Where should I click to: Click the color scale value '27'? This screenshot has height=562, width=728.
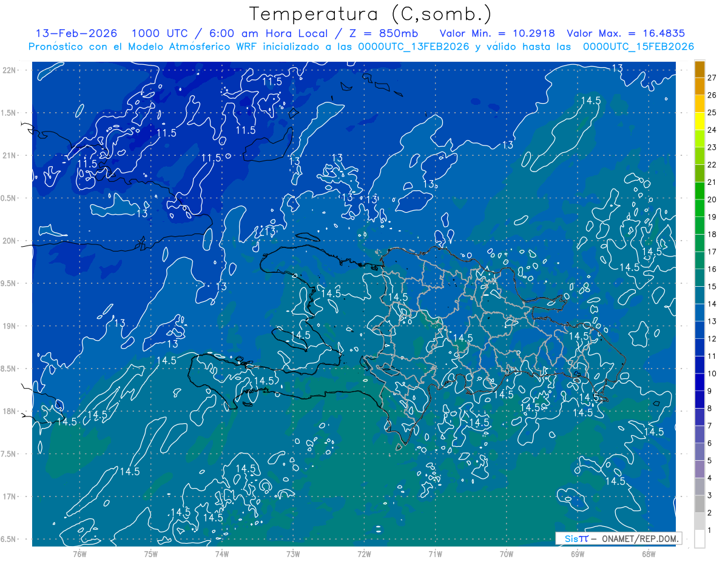pos(712,78)
